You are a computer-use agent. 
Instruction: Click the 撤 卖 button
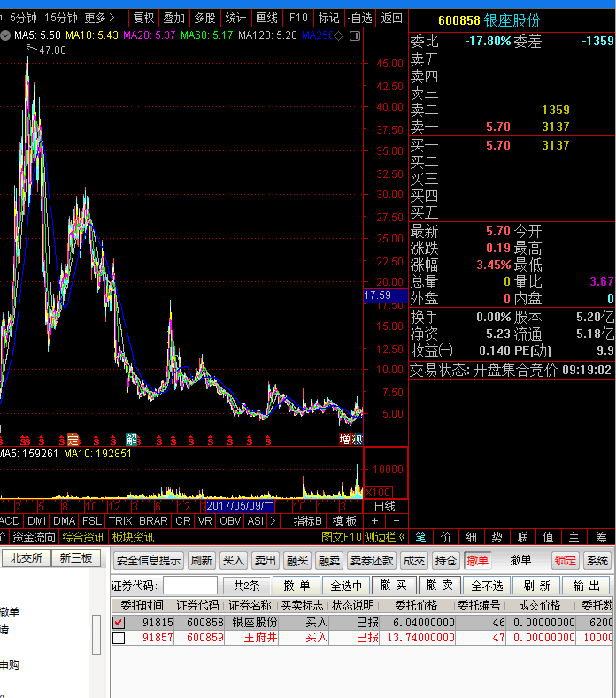tap(440, 586)
